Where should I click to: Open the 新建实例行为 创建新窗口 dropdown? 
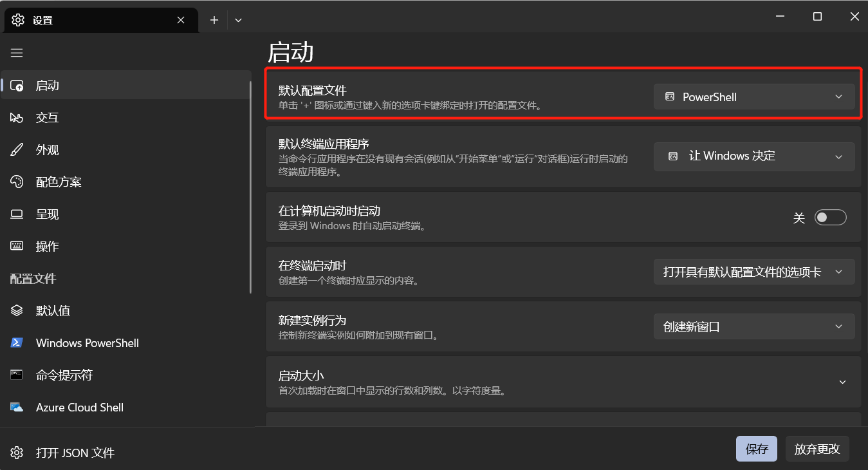tap(754, 326)
